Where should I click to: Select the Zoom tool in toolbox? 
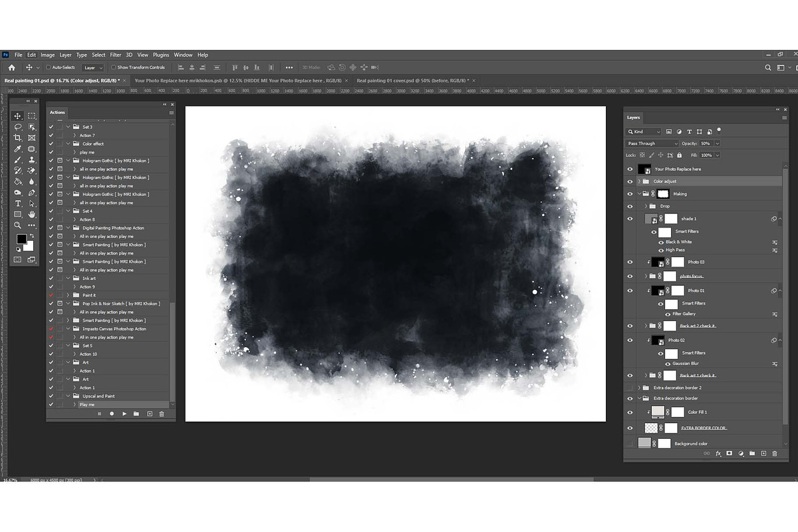pos(18,225)
